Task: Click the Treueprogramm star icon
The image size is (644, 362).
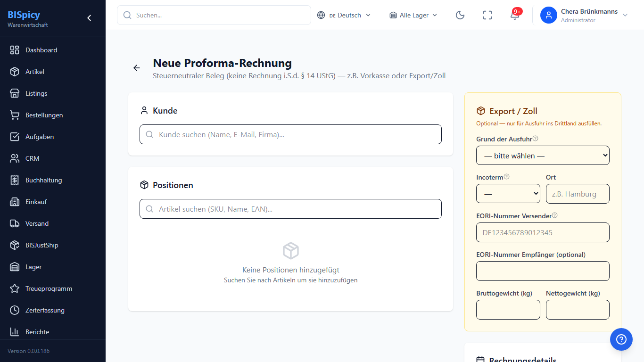Action: (15, 288)
